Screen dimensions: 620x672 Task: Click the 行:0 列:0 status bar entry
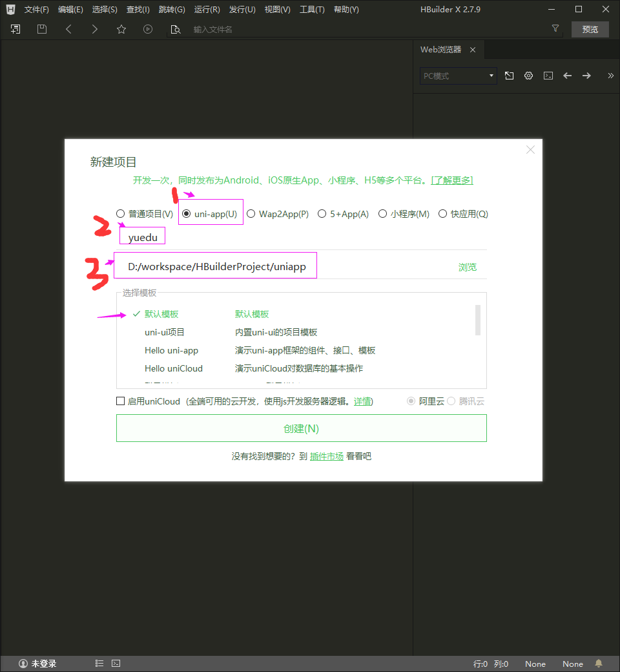[x=491, y=664]
